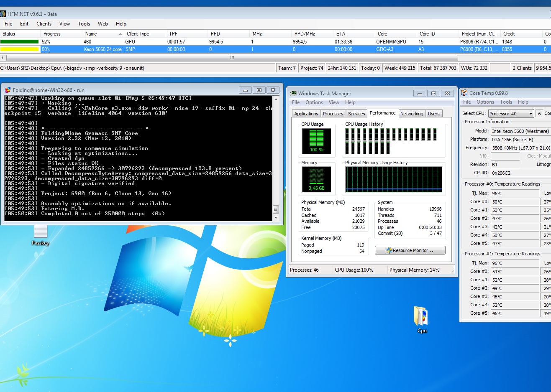The image size is (551, 392).
Task: Sort by the PPD/MHz column header
Action: click(x=312, y=34)
